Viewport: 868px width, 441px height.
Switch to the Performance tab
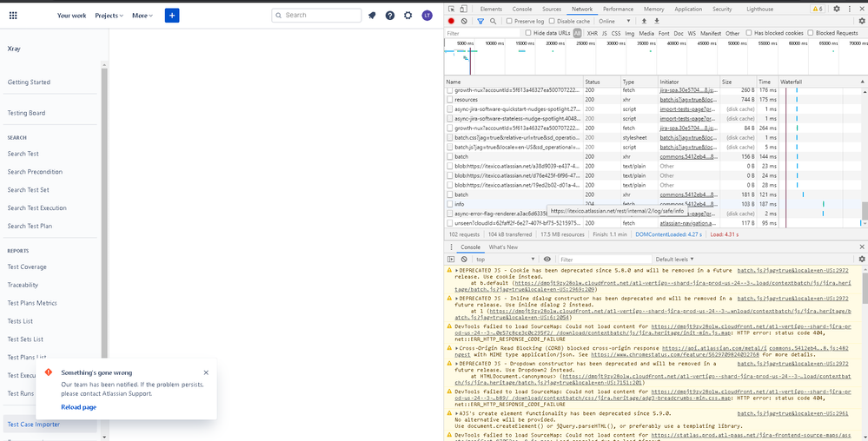(x=619, y=9)
